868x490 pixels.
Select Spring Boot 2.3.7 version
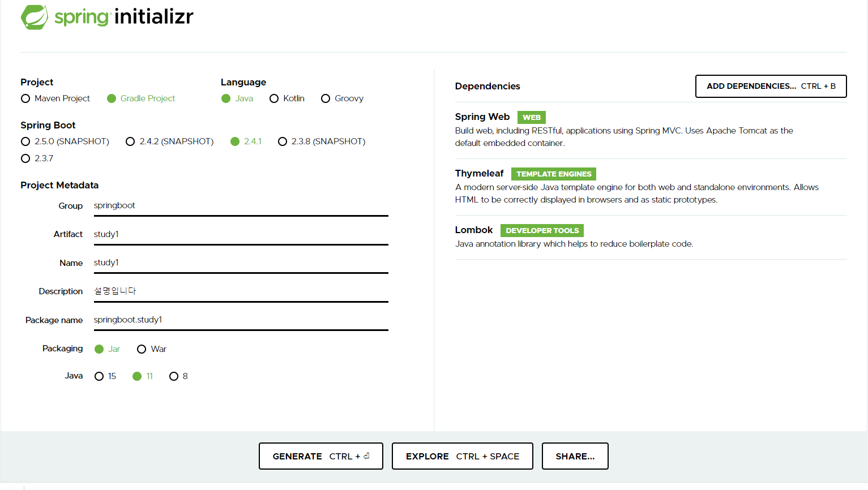(x=37, y=158)
